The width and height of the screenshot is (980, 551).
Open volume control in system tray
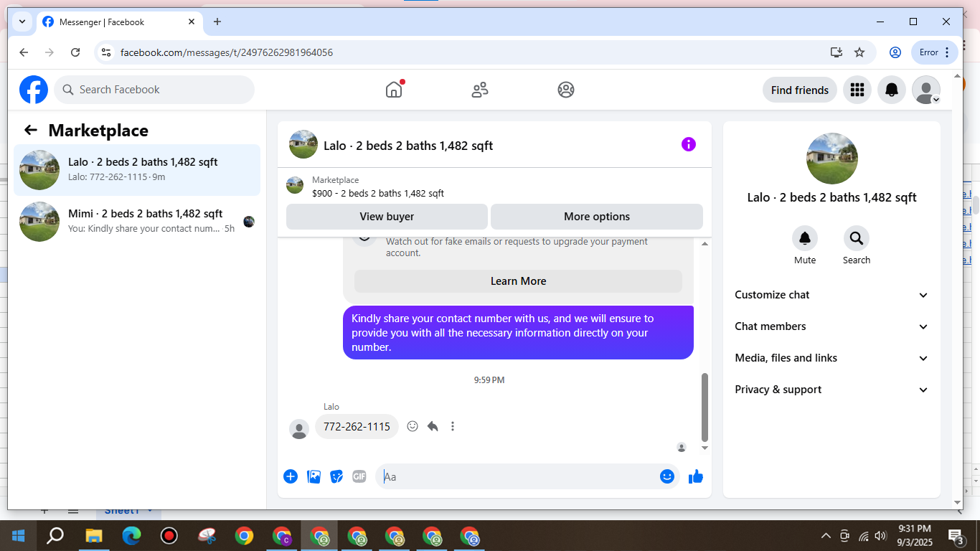(880, 536)
